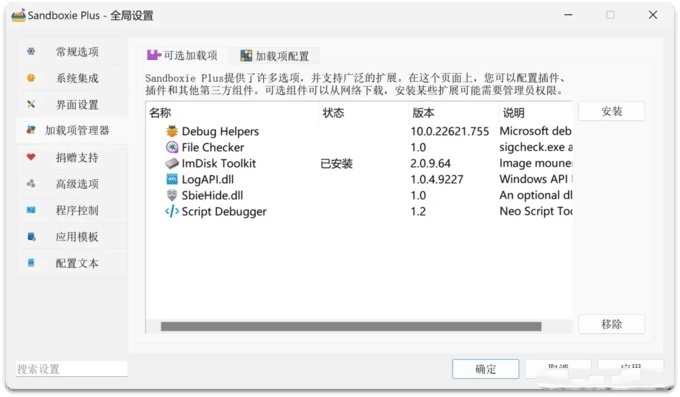Click the horizontal scrollbar of add-on list
The image size is (680, 397).
tap(351, 326)
